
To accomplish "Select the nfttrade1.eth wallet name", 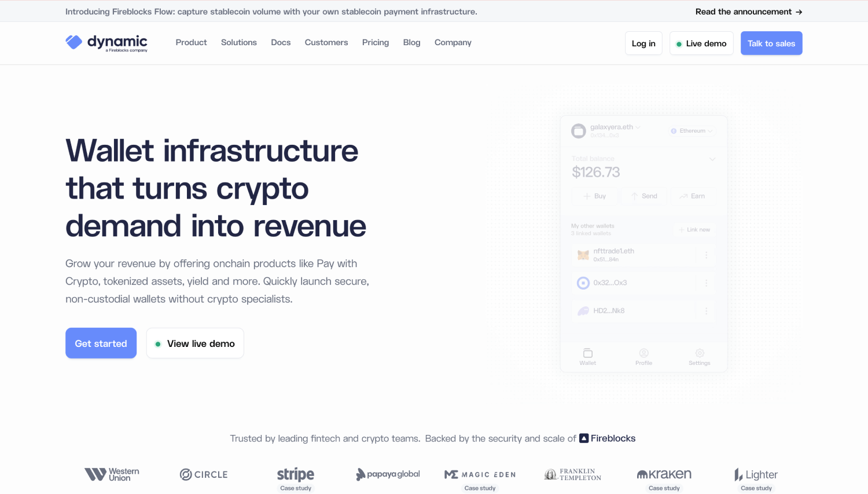I will (x=613, y=251).
